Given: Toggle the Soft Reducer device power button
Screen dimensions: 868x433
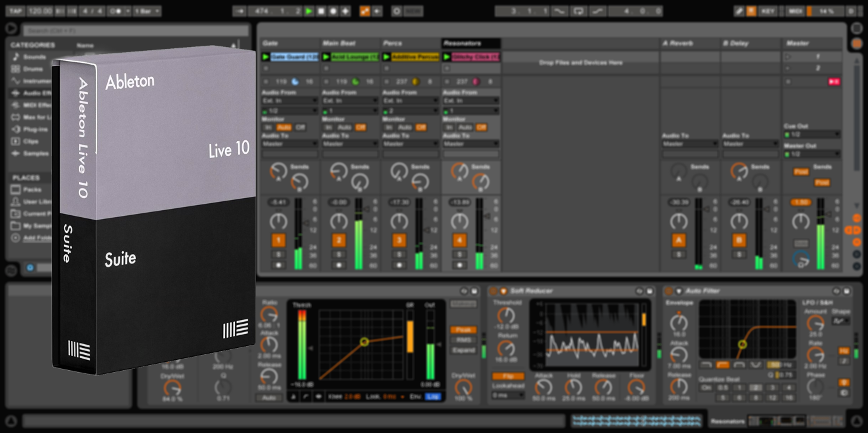Looking at the screenshot, I should 494,291.
